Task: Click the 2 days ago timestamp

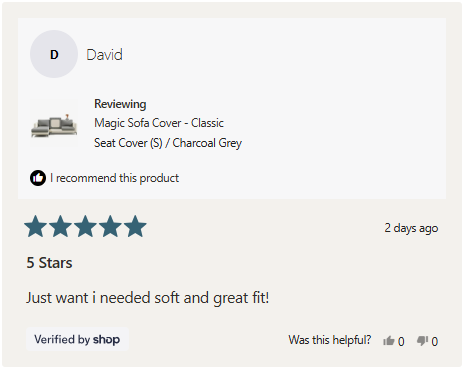Action: pyautogui.click(x=411, y=228)
